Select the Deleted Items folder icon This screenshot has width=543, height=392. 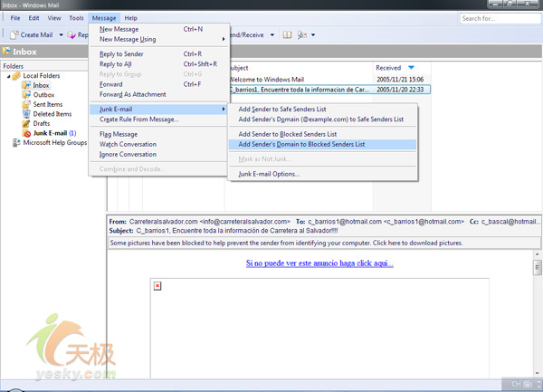[26, 114]
